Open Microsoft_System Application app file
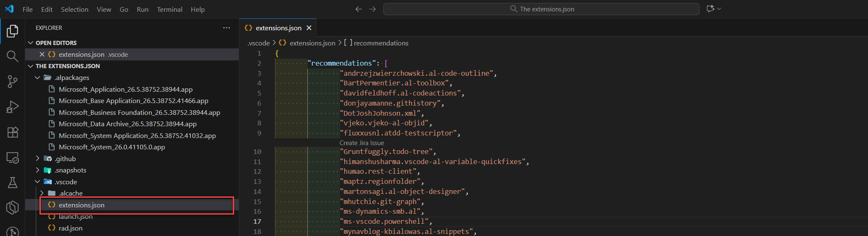Viewport: 868px width, 236px height. point(137,135)
